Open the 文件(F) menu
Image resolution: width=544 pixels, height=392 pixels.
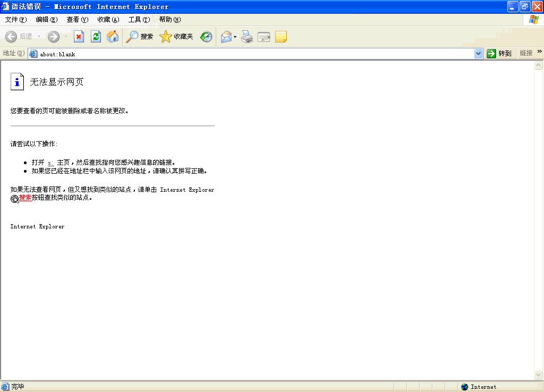coord(15,20)
